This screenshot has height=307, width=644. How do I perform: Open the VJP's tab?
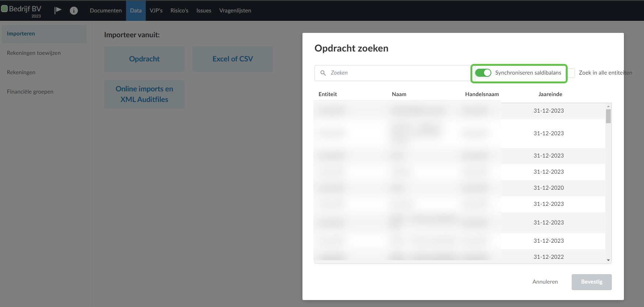coord(156,11)
